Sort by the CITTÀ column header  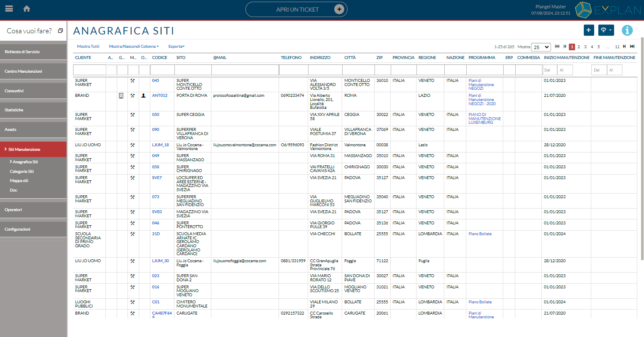350,58
